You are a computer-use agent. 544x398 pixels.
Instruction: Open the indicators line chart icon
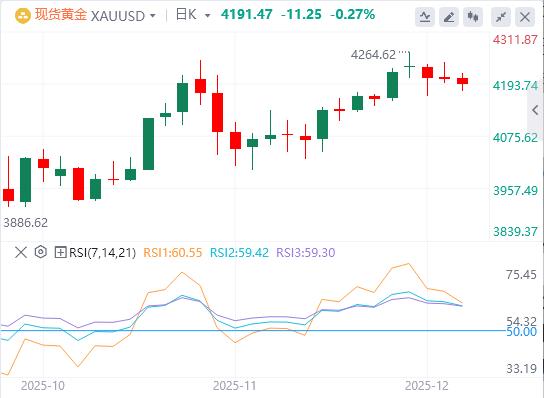pos(425,16)
